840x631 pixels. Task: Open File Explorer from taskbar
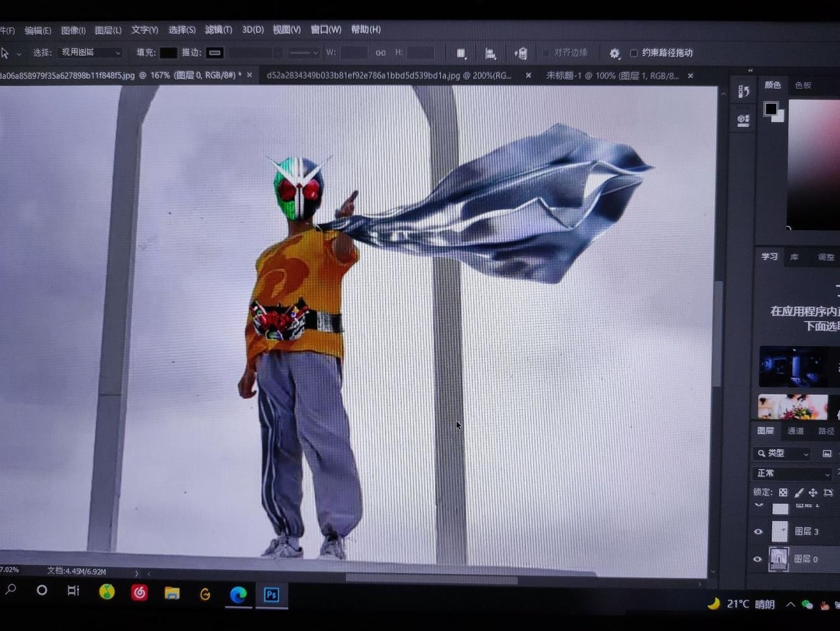click(x=172, y=593)
